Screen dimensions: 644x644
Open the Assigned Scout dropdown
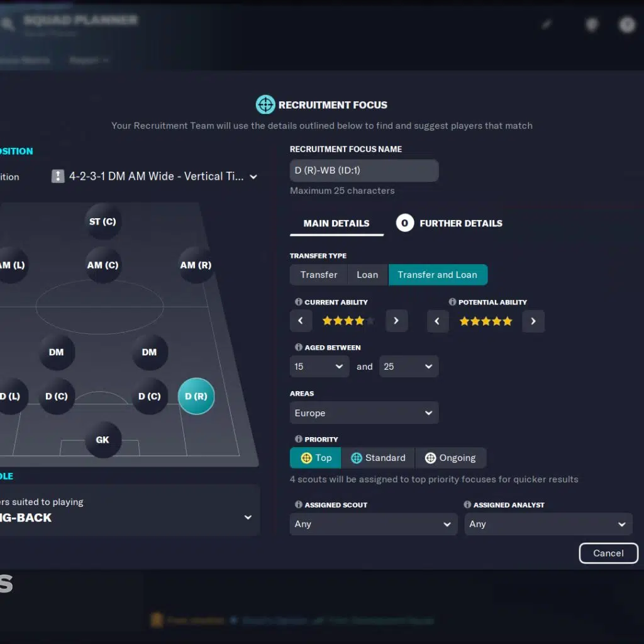pyautogui.click(x=373, y=524)
